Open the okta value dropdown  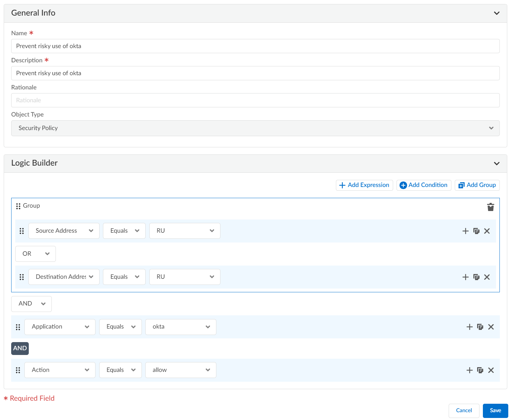[x=181, y=327]
